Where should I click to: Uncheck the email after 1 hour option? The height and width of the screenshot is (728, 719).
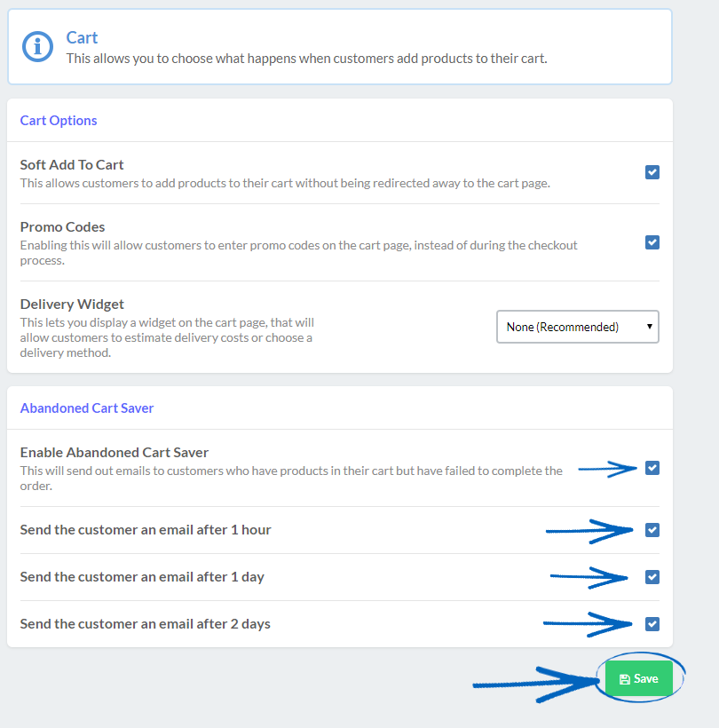[652, 530]
